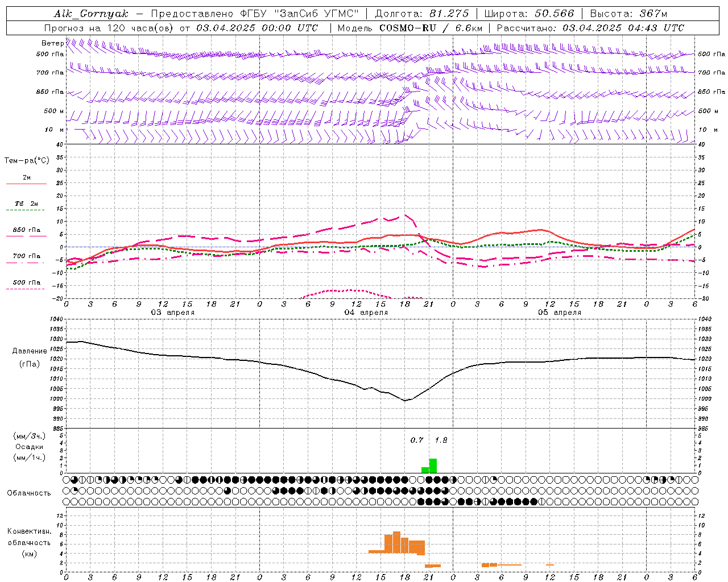Click the "Давление" pressure panel label
The width and height of the screenshot is (728, 582).
point(30,351)
